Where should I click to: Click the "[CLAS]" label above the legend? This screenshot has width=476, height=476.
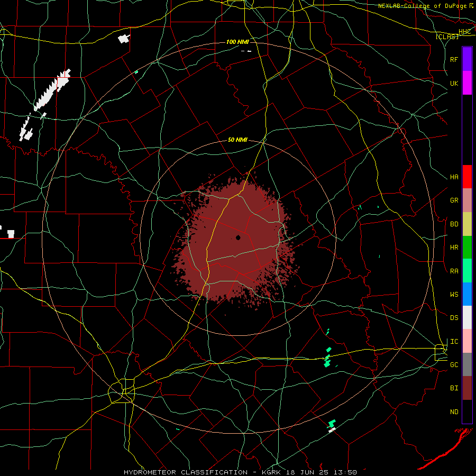tap(447, 36)
